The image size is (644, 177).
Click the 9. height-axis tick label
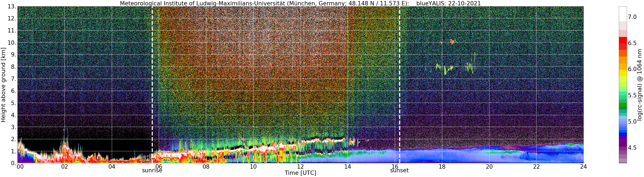[14, 55]
